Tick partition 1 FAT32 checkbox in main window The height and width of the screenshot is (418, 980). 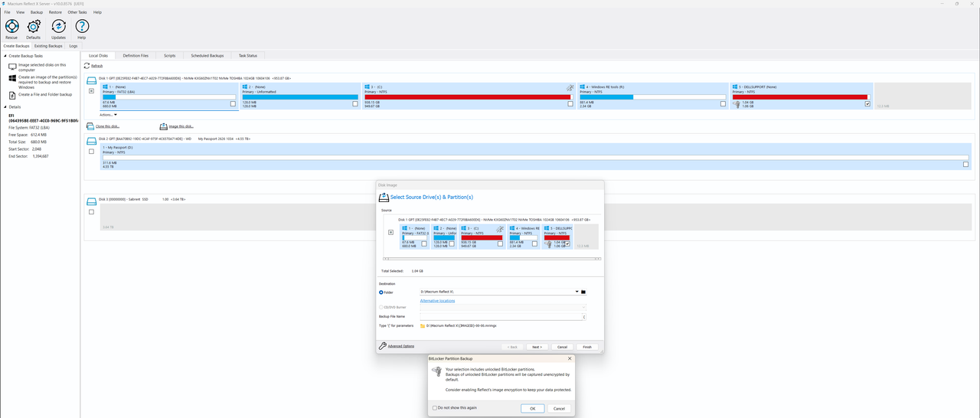click(x=234, y=104)
